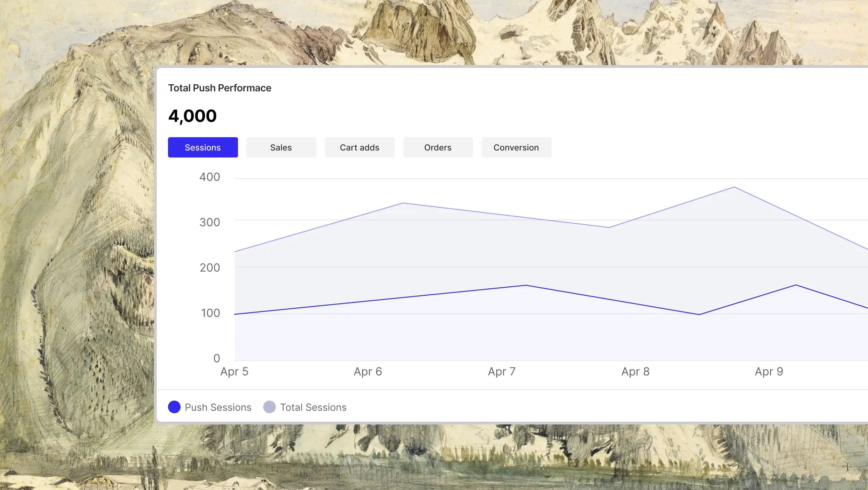Open the Cart adds tab
The height and width of the screenshot is (490, 868).
pos(359,147)
